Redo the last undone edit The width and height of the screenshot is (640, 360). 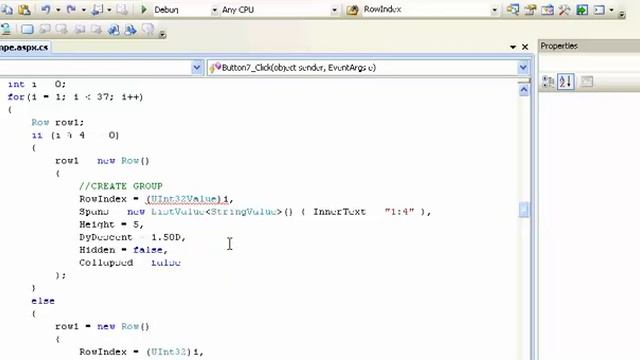pyautogui.click(x=71, y=9)
